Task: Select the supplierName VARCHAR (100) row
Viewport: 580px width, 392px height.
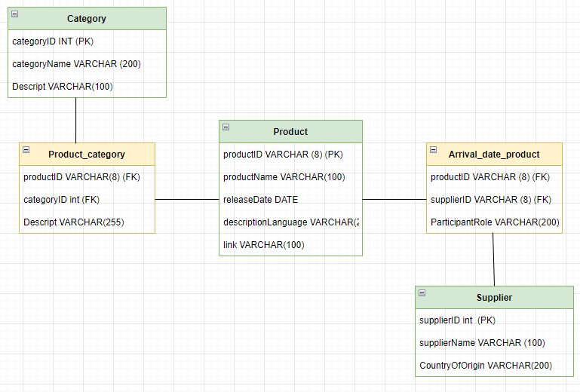Action: pyautogui.click(x=494, y=343)
